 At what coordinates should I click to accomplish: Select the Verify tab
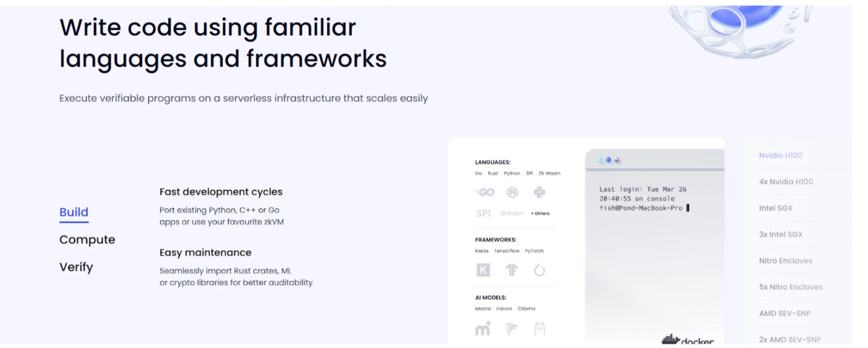tap(76, 267)
